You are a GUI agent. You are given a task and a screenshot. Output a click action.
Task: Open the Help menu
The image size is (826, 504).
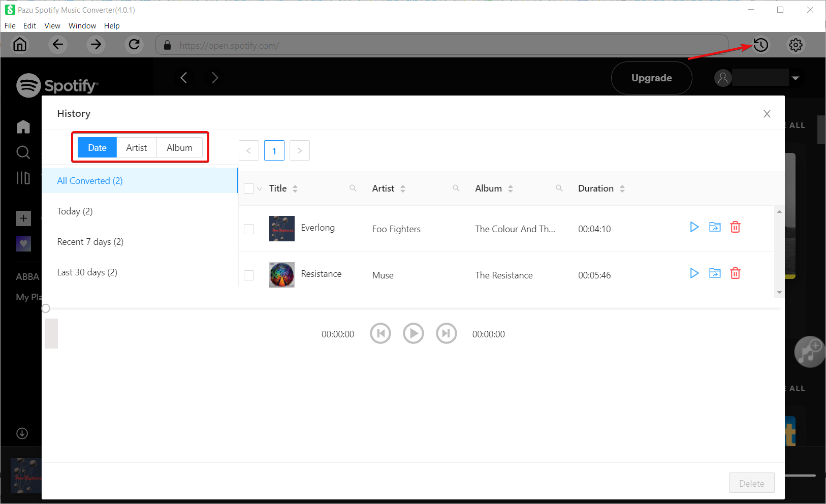click(x=112, y=26)
